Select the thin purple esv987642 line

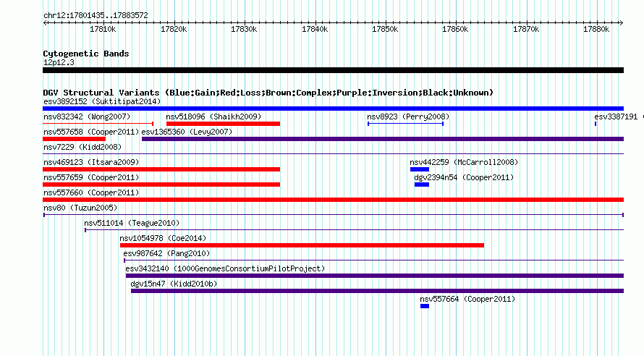coord(374,260)
